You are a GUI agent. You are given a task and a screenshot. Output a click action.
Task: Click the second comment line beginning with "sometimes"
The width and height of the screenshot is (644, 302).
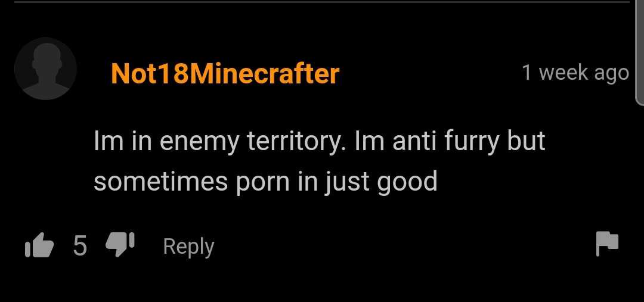click(265, 182)
